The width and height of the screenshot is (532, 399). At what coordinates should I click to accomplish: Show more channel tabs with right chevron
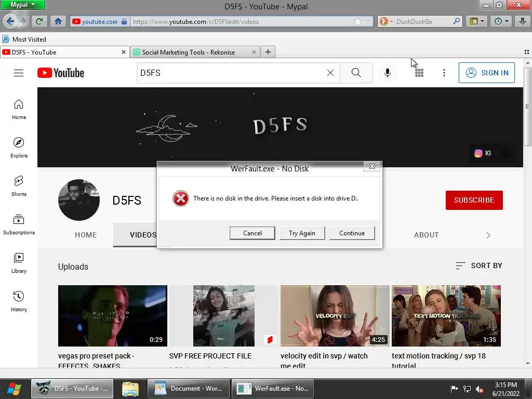(488, 235)
